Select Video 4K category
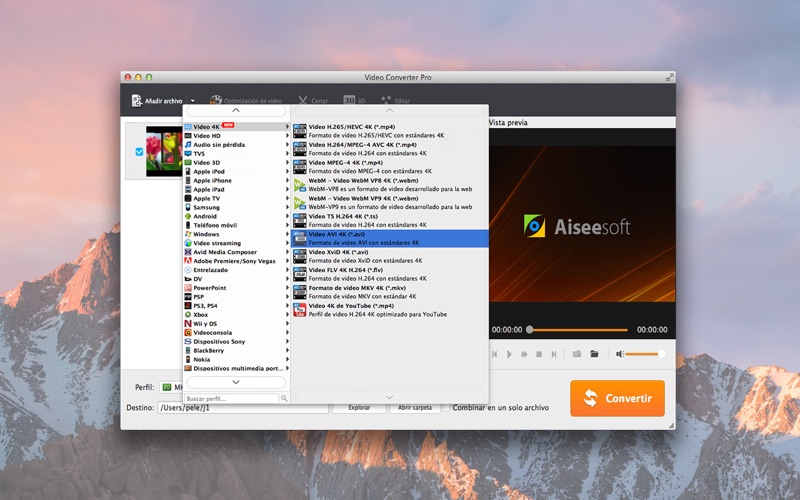800x500 pixels. pos(237,127)
